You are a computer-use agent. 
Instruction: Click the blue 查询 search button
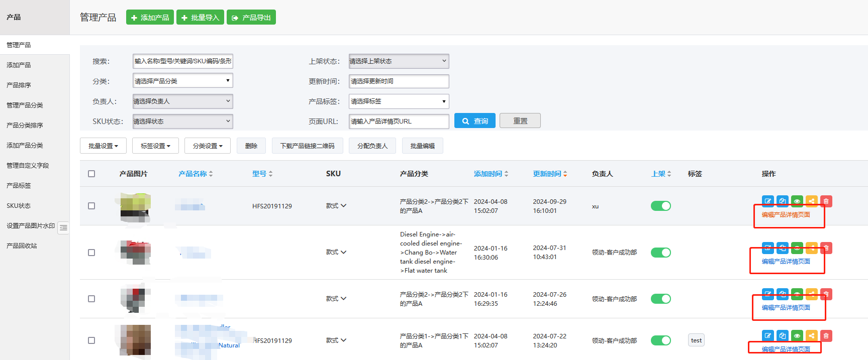[x=474, y=121]
